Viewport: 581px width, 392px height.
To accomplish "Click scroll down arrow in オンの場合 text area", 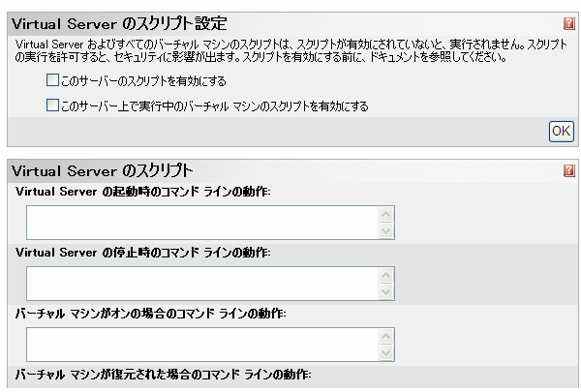I will (386, 352).
